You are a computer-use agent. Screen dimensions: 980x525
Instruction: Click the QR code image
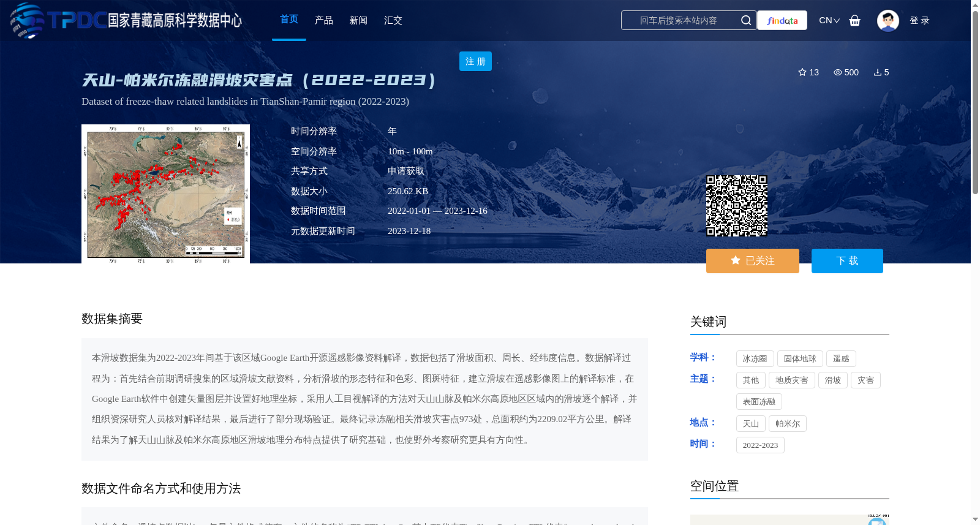coord(737,206)
